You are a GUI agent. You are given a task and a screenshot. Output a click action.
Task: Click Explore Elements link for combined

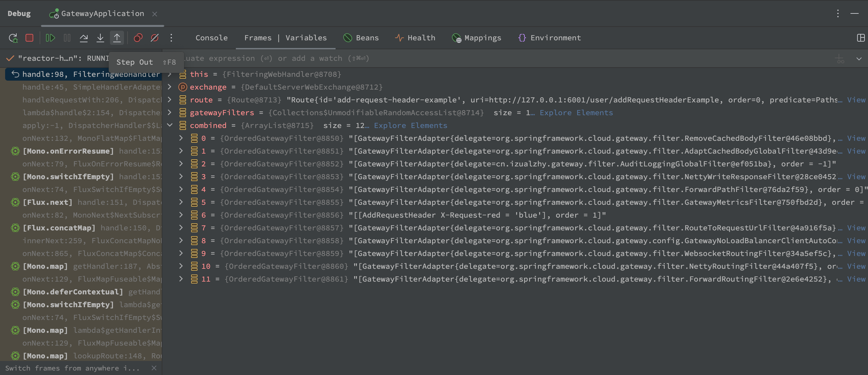(x=410, y=125)
